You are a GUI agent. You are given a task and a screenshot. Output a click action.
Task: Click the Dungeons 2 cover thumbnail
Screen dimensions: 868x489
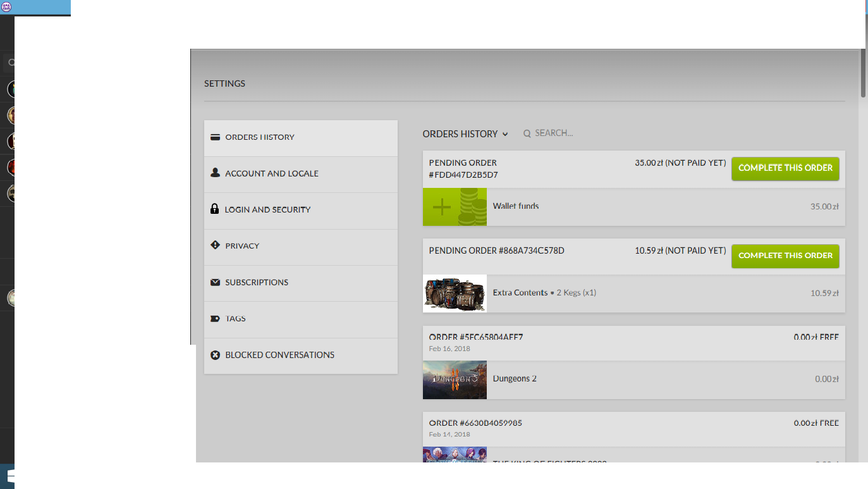[455, 380]
